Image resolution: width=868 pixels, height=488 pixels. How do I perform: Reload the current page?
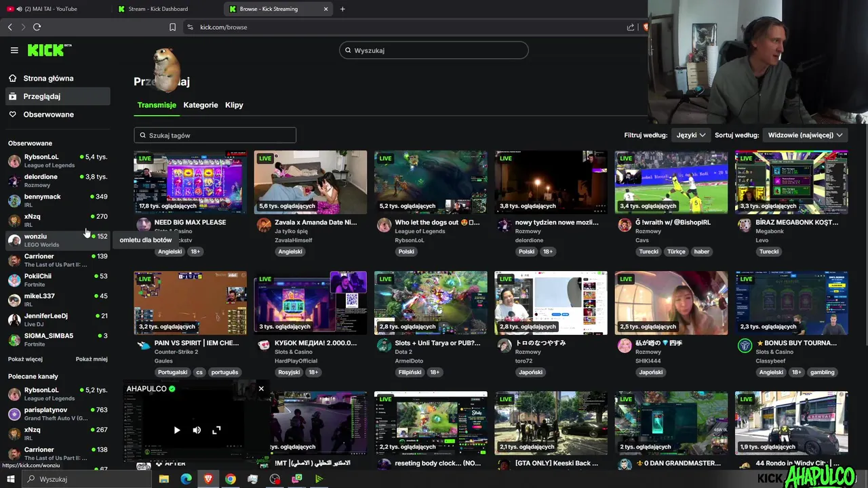pos(37,27)
